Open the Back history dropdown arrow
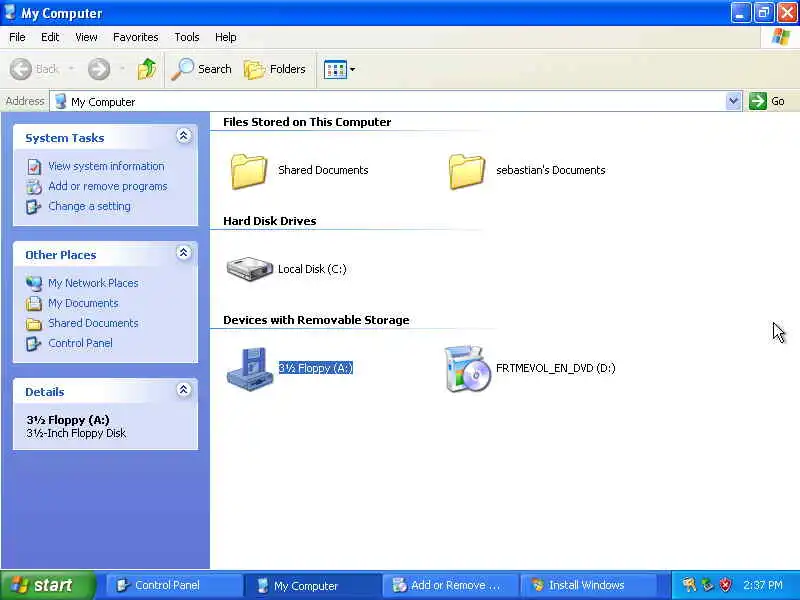This screenshot has width=800, height=600. tap(71, 68)
